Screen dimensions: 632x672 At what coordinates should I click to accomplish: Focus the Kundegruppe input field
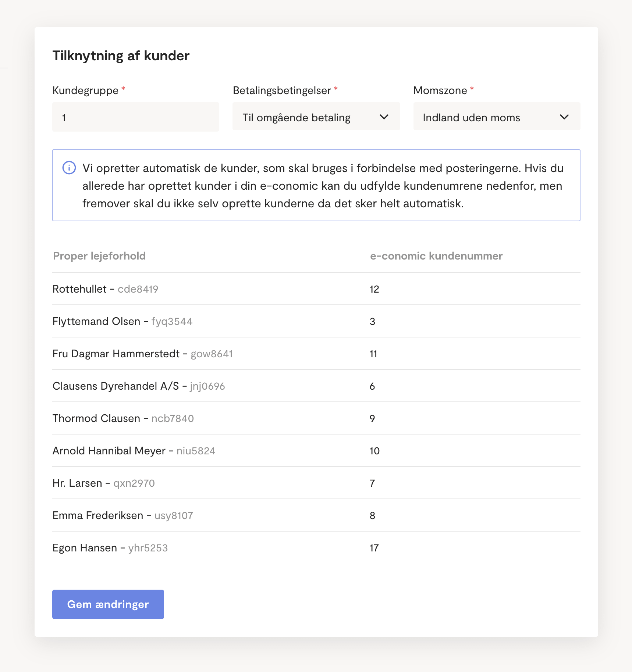(135, 118)
